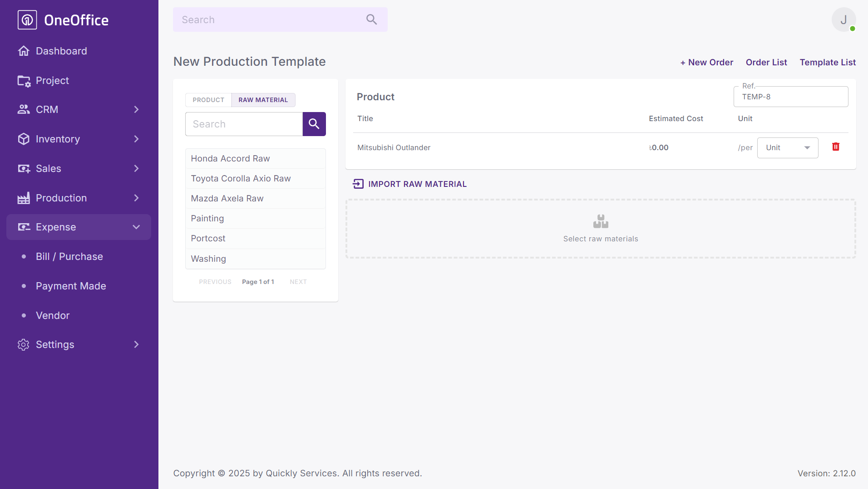Viewport: 868px width, 489px height.
Task: Open the Template List link
Action: (828, 63)
